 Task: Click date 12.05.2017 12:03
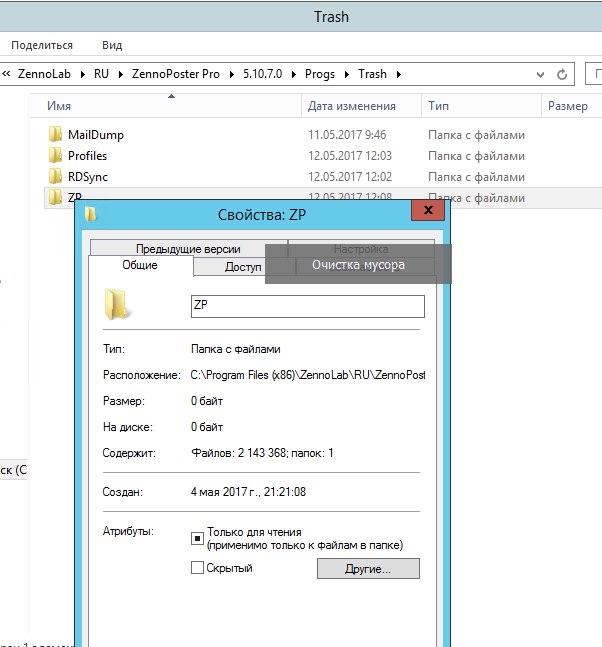350,156
